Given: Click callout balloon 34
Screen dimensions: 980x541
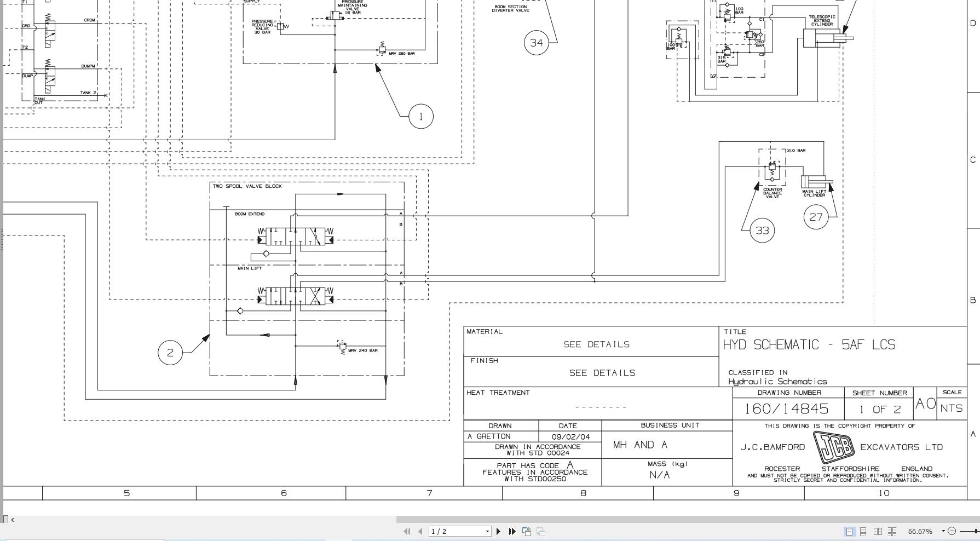Looking at the screenshot, I should [x=536, y=42].
